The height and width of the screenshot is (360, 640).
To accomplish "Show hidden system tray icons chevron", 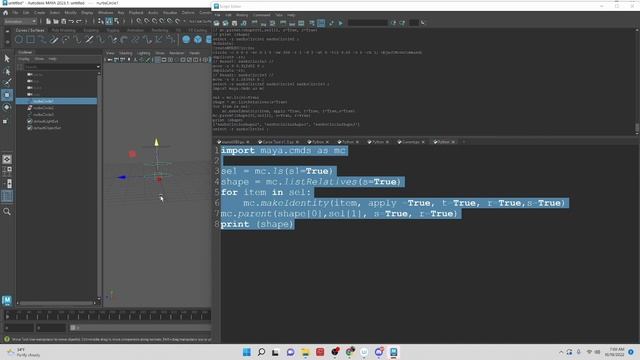I will pyautogui.click(x=561, y=352).
